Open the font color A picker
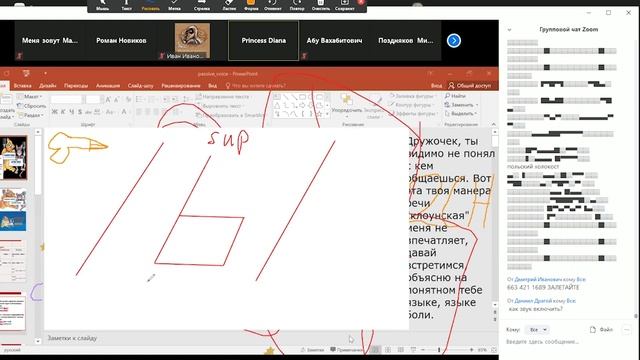The image size is (640, 360). click(124, 111)
